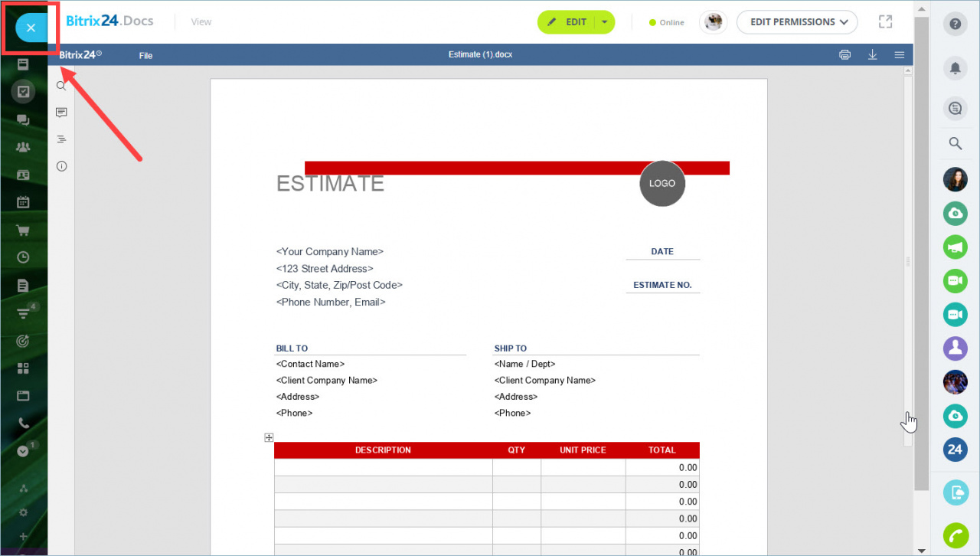Open the funnel icon with badge 4
980x556 pixels.
pyautogui.click(x=23, y=313)
